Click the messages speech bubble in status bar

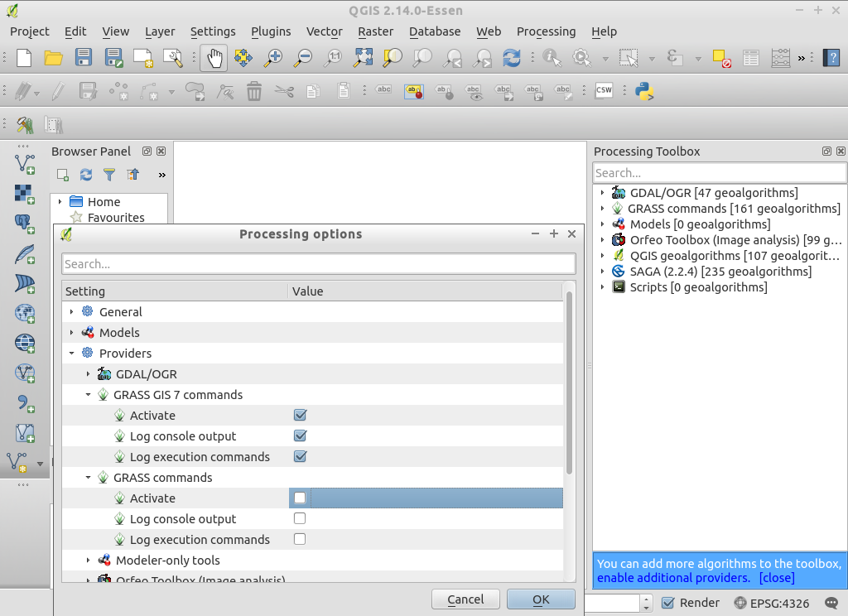pos(831,603)
